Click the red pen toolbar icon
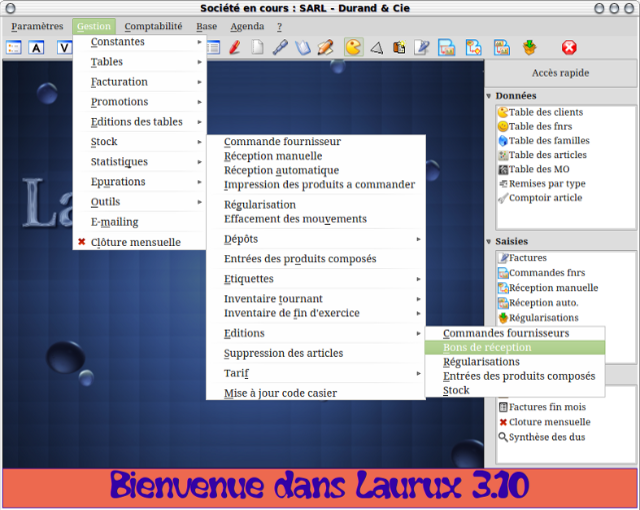This screenshot has height=510, width=640. pos(235,47)
